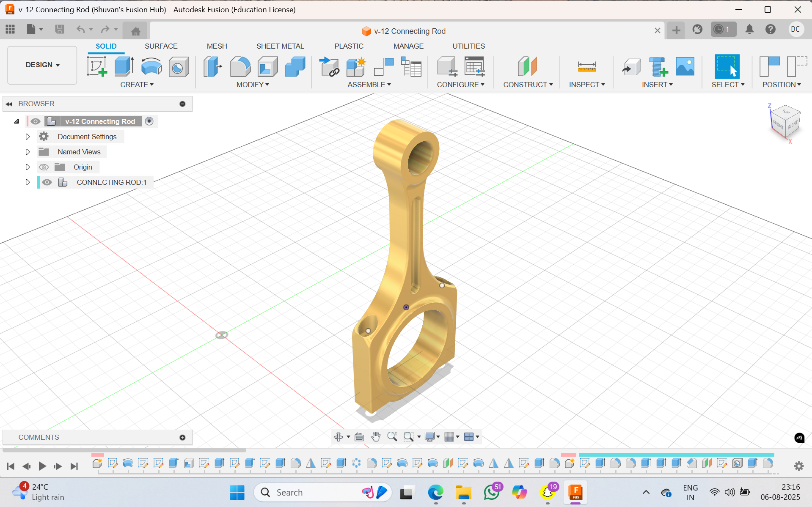The width and height of the screenshot is (812, 507).
Task: Open timeline settings gear
Action: [798, 466]
